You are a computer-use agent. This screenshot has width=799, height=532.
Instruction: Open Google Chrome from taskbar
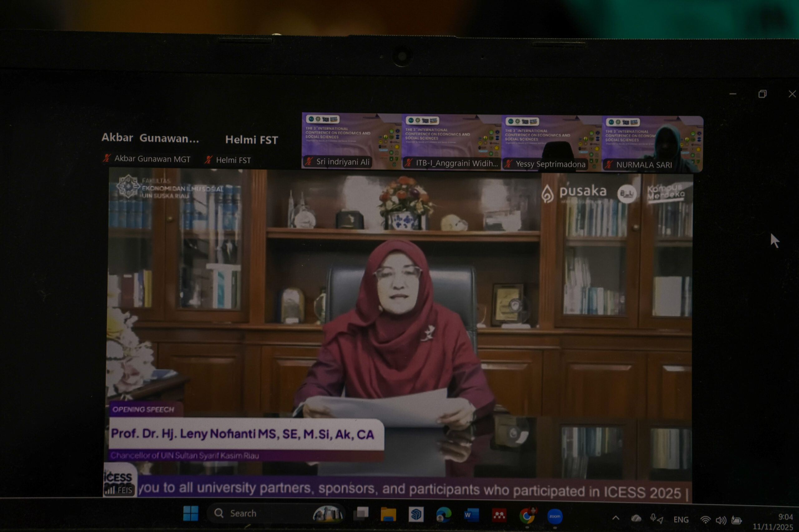pos(527,516)
